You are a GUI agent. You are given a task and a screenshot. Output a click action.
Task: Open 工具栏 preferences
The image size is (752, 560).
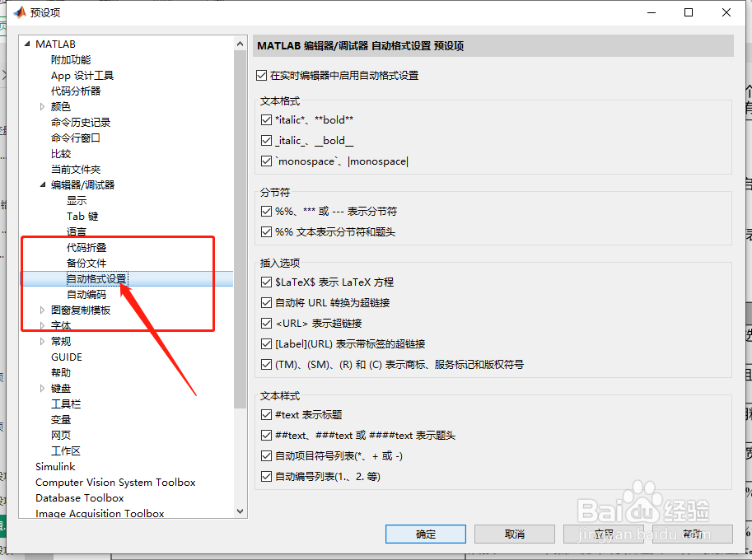[x=66, y=404]
